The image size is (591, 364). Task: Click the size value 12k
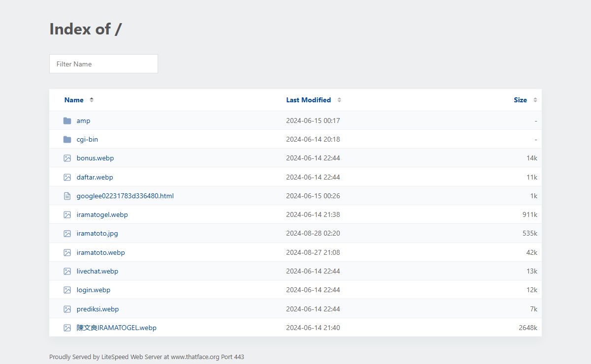coord(531,290)
